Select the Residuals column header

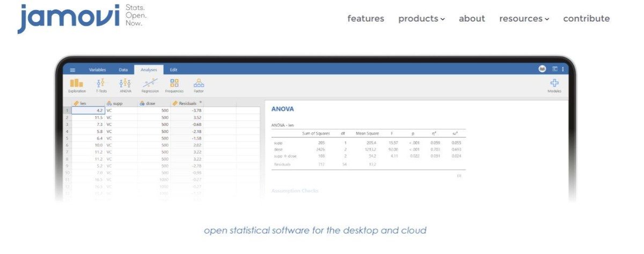pos(187,103)
